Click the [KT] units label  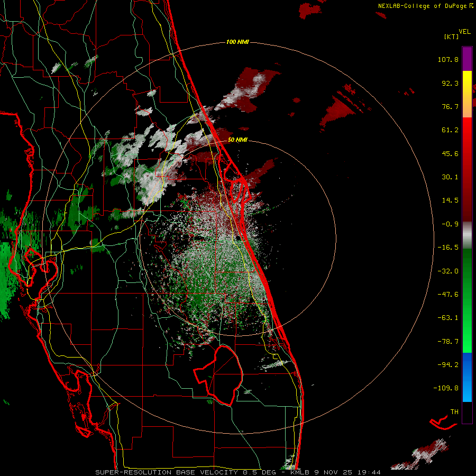click(x=451, y=36)
